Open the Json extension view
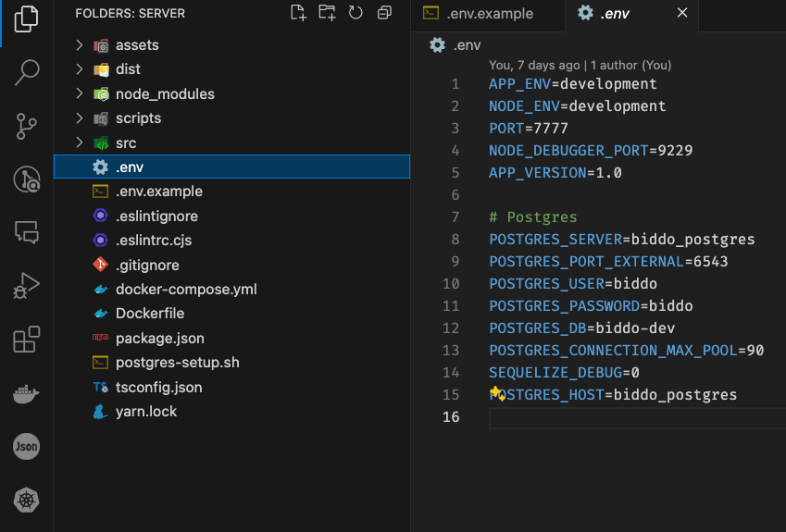Viewport: 786px width, 532px height. click(26, 446)
